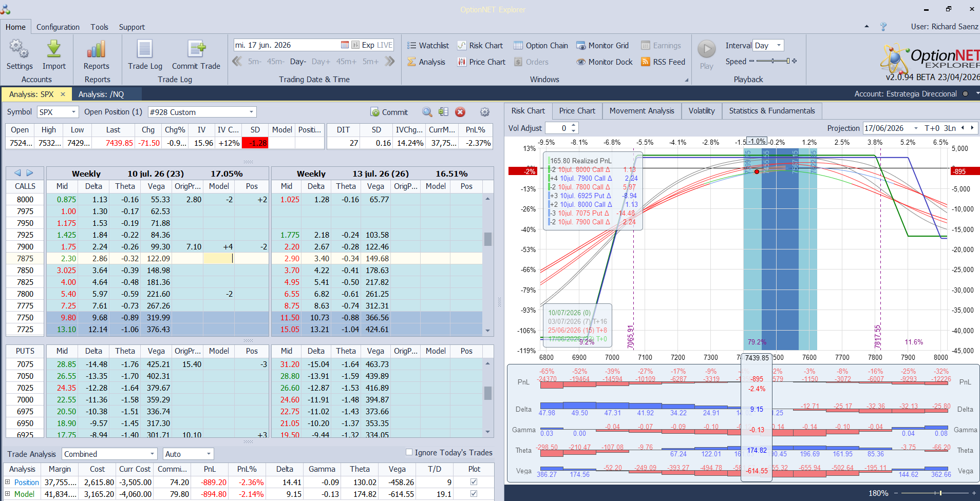Expand the Position analysis row
The width and height of the screenshot is (980, 501).
(8, 482)
